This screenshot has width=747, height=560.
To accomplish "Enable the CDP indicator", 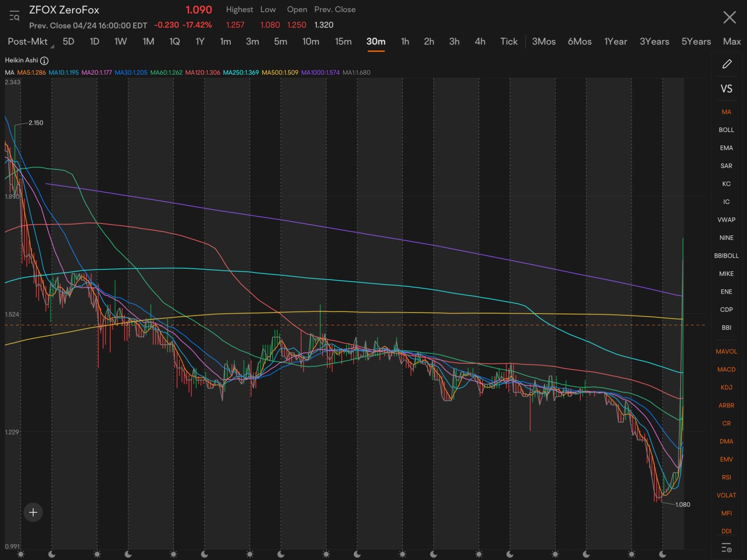I will pos(726,309).
